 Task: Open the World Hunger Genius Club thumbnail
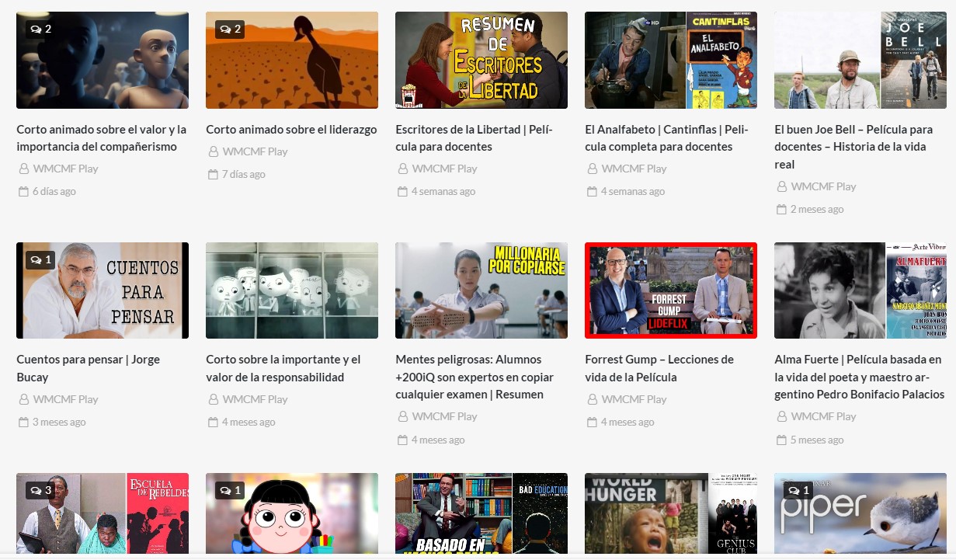670,513
